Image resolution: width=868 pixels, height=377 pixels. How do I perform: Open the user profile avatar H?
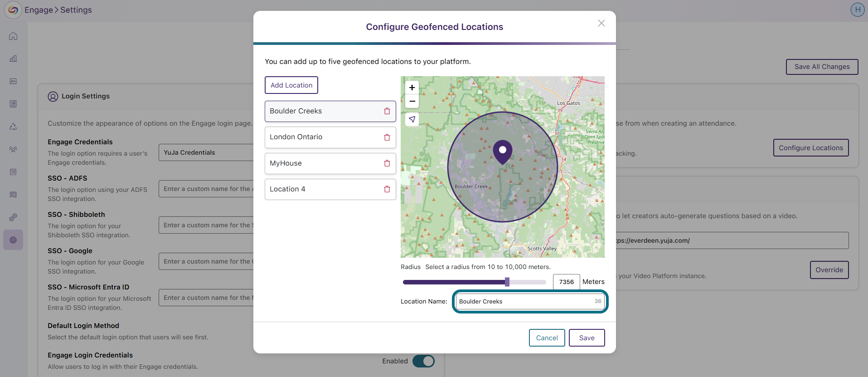tap(858, 10)
